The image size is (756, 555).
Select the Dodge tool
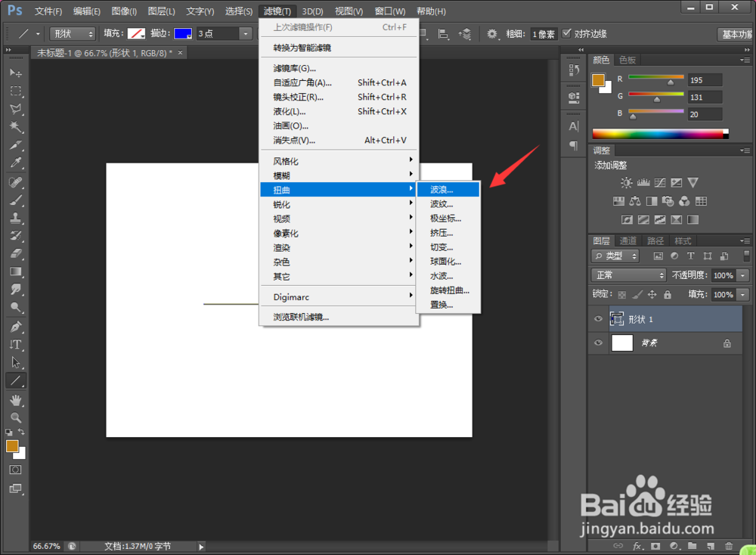pyautogui.click(x=15, y=307)
